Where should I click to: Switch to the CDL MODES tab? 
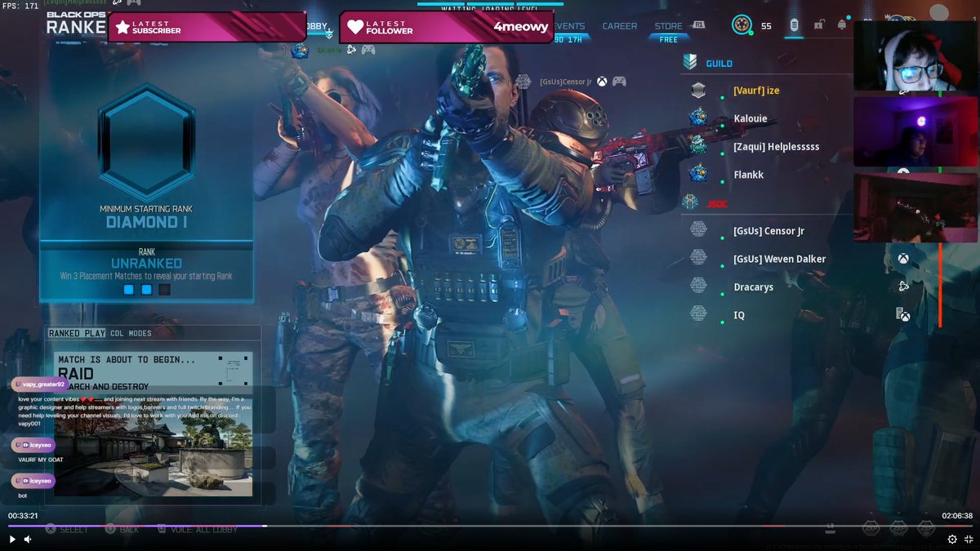(x=131, y=333)
